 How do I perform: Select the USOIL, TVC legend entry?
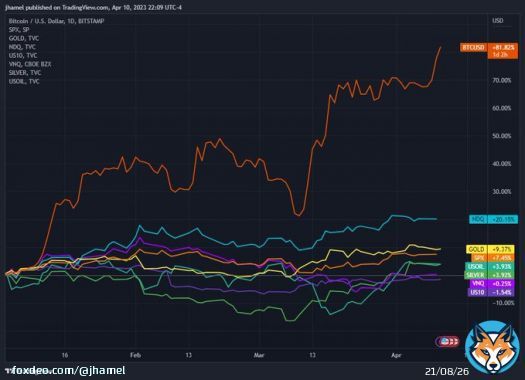(24, 81)
